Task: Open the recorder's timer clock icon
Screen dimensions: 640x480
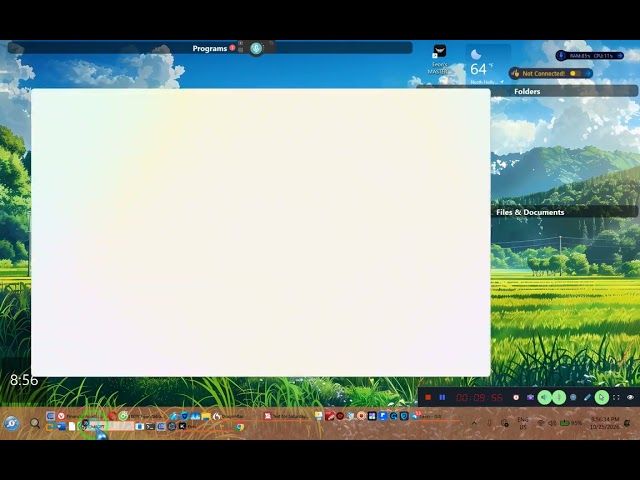Action: [x=516, y=397]
